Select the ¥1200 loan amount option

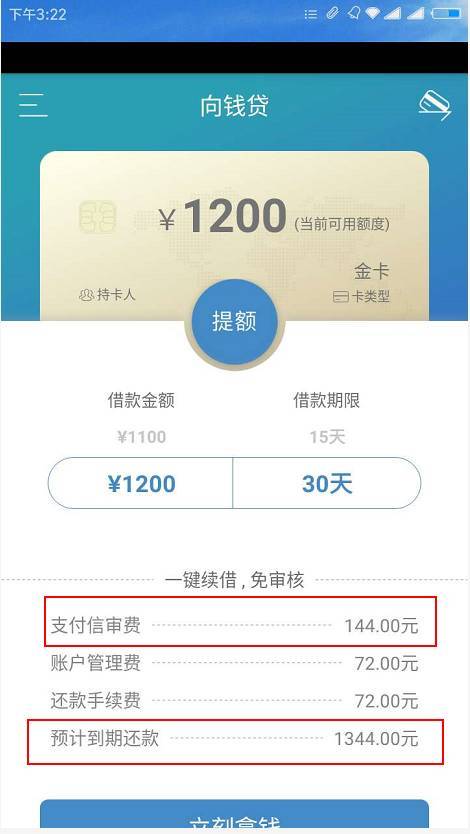[x=141, y=483]
